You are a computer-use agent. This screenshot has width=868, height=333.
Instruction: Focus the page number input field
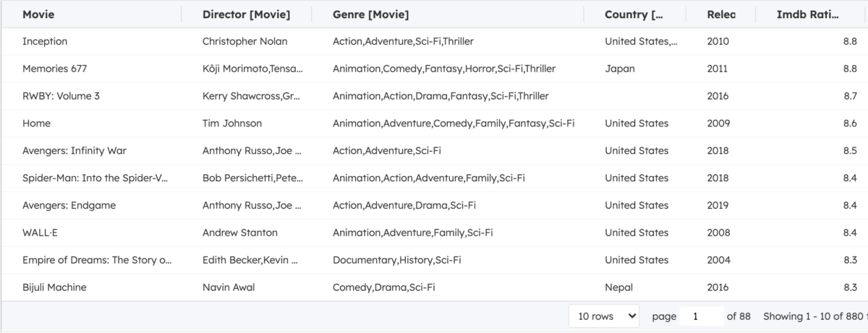(x=702, y=316)
